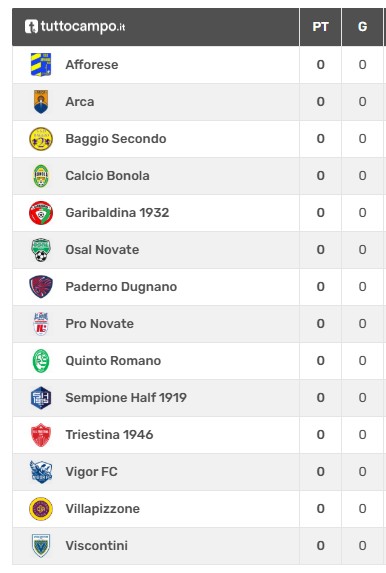Select the Vigor FC blue crest

41,472
